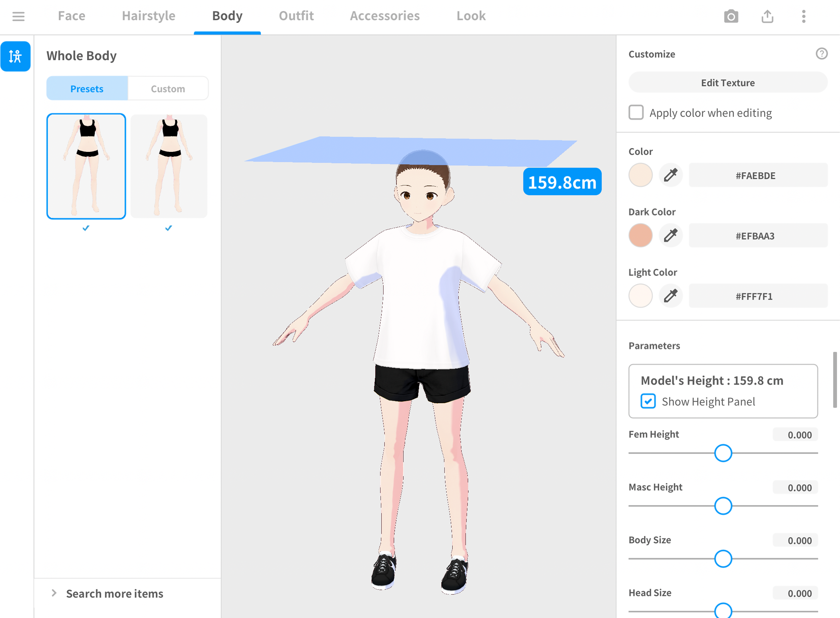This screenshot has width=840, height=618.
Task: Activate the Dark Color eyedropper
Action: click(670, 235)
